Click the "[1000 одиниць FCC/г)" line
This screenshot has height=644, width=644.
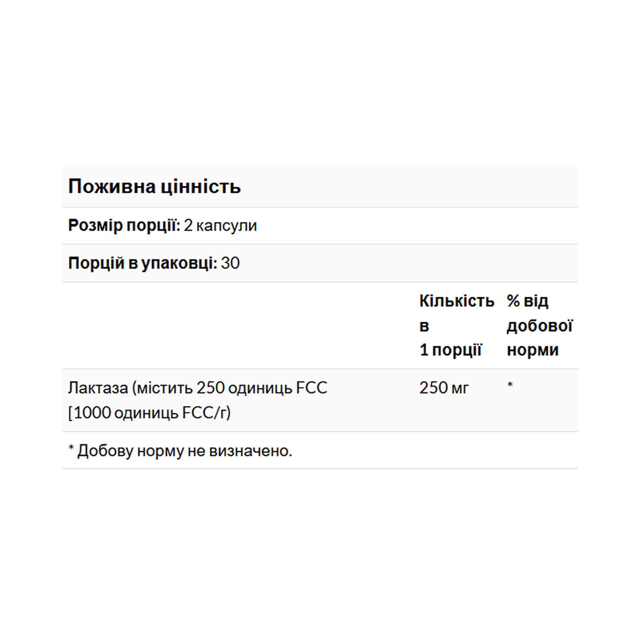point(149,413)
